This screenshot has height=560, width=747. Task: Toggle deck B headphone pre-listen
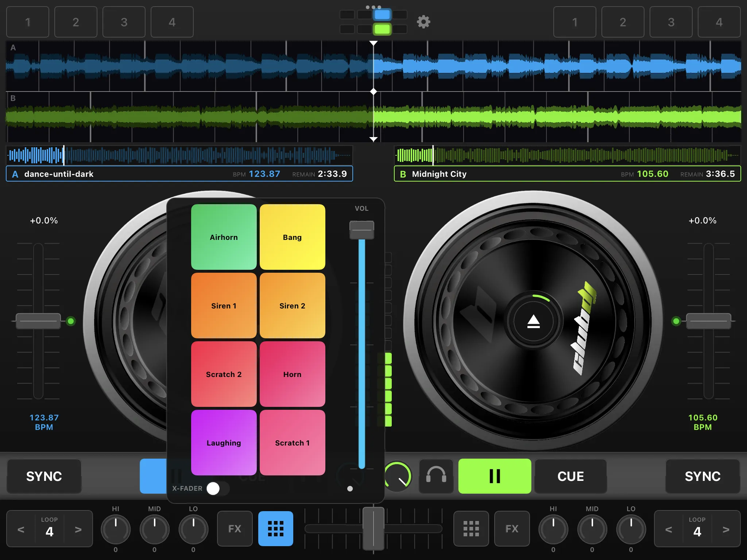[436, 476]
